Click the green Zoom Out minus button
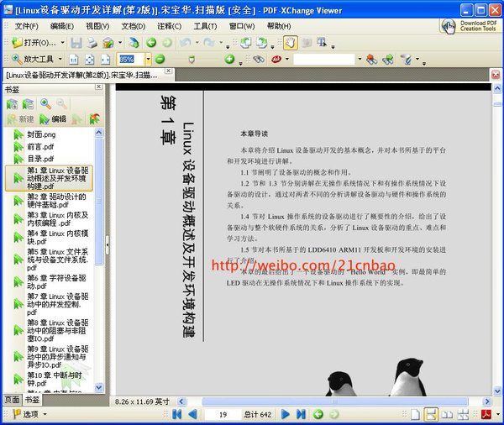This screenshot has height=425, width=504. click(x=160, y=59)
